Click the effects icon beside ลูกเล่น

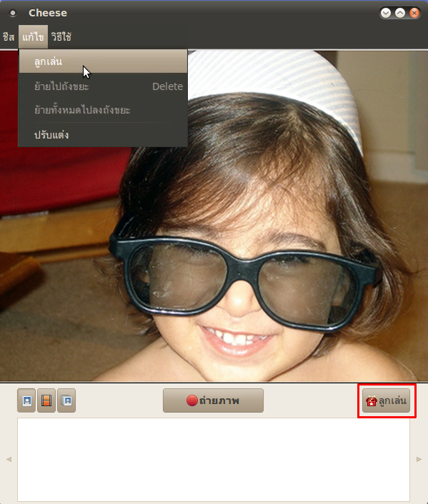pos(371,401)
